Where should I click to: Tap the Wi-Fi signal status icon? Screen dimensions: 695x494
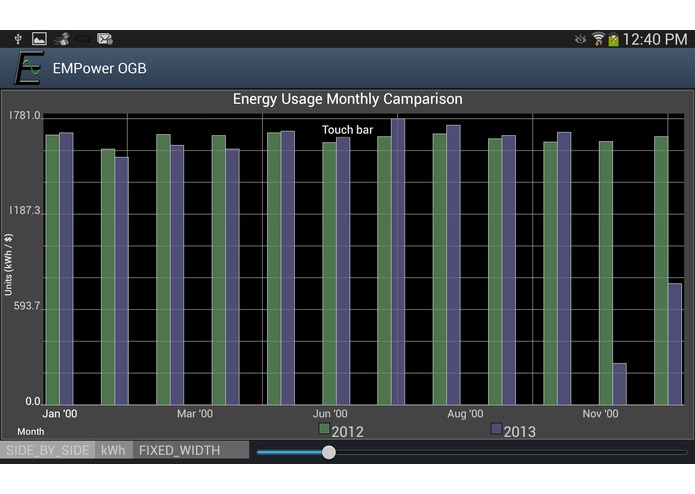598,39
